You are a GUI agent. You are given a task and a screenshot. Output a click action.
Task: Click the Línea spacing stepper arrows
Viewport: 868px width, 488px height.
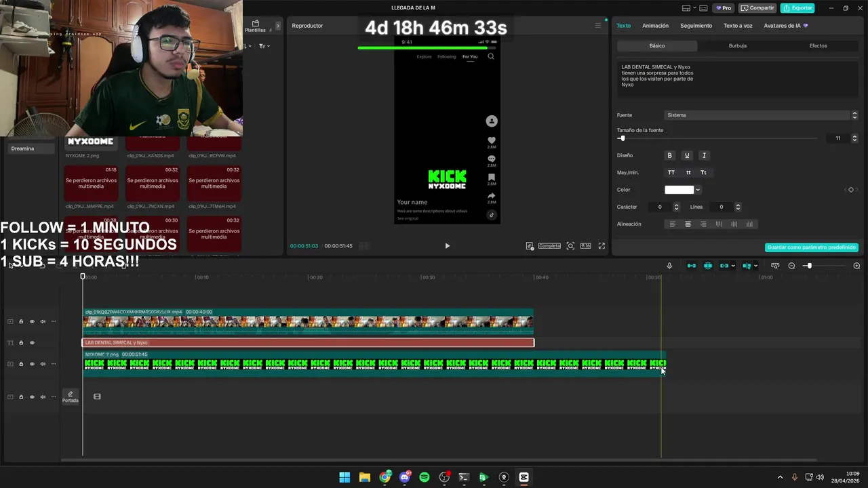click(x=738, y=207)
